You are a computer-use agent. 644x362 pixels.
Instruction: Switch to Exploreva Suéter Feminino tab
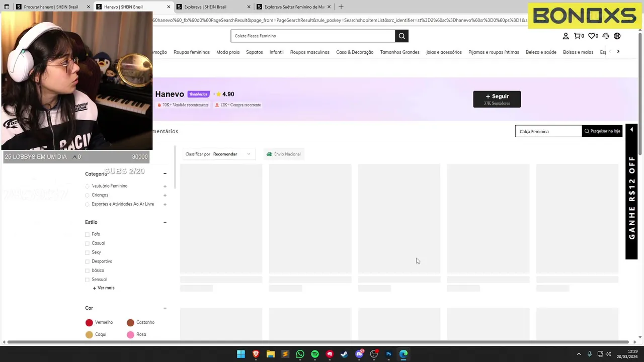pos(293,7)
